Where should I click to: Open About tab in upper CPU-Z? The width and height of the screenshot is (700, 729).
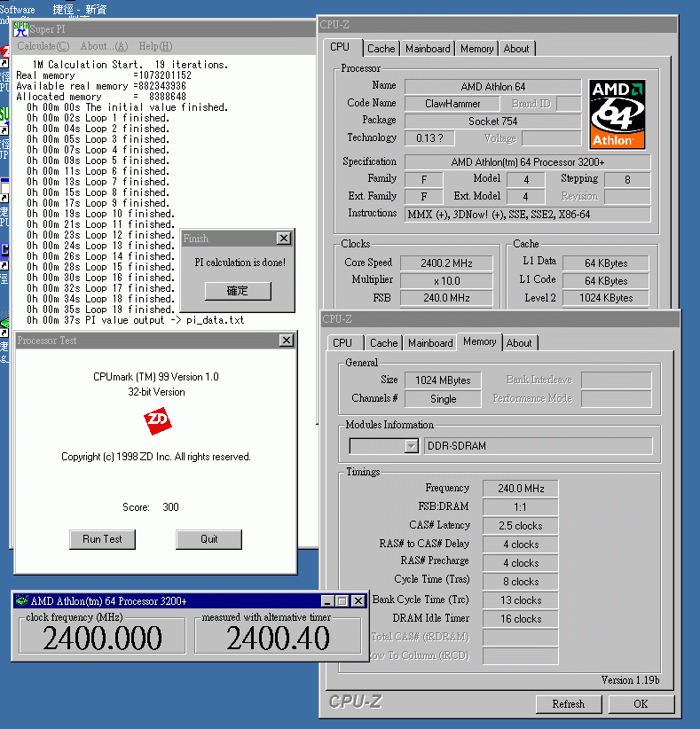pos(516,49)
